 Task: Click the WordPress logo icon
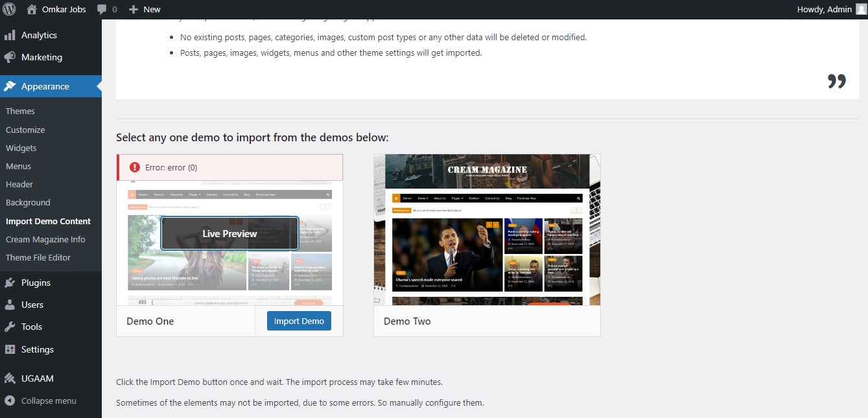(9, 9)
